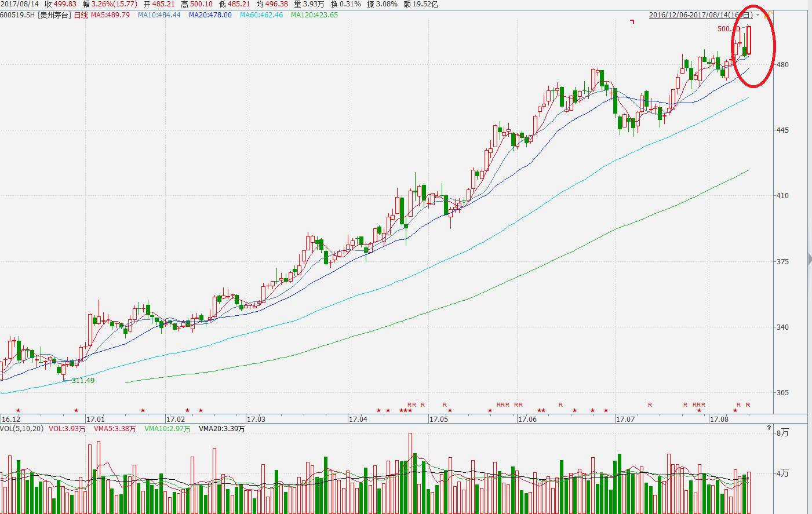Click the 17.05 month marker on time axis
The width and height of the screenshot is (812, 514).
tap(438, 419)
